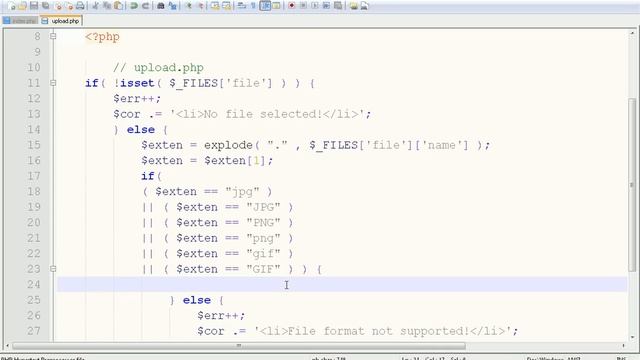Click '$err++;' on line 26
Viewport: 640px width, 360px height.
tap(221, 316)
